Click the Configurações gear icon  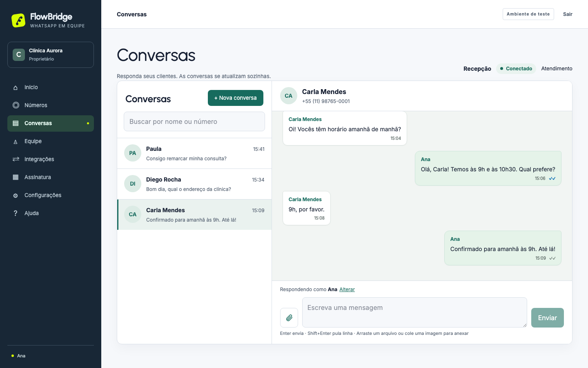[16, 195]
